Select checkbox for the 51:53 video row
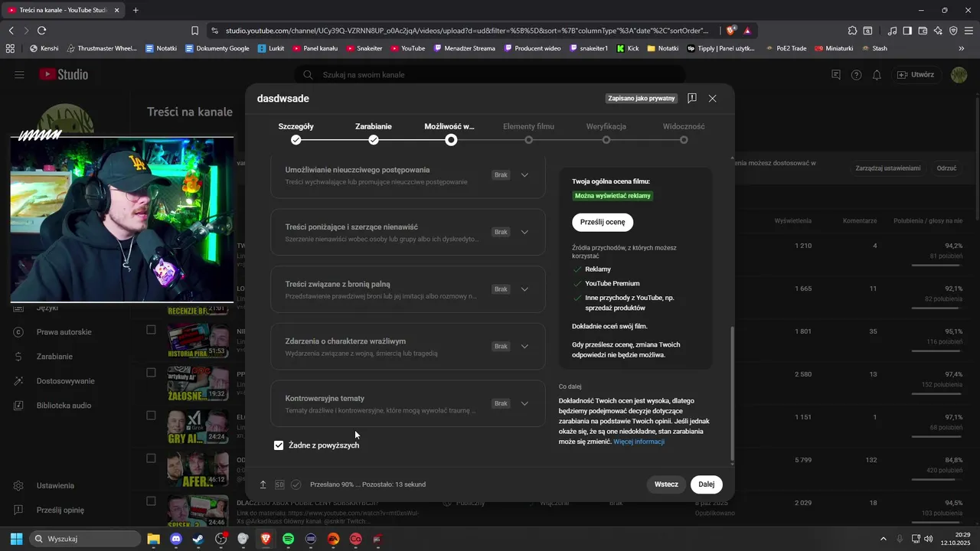 pyautogui.click(x=151, y=330)
